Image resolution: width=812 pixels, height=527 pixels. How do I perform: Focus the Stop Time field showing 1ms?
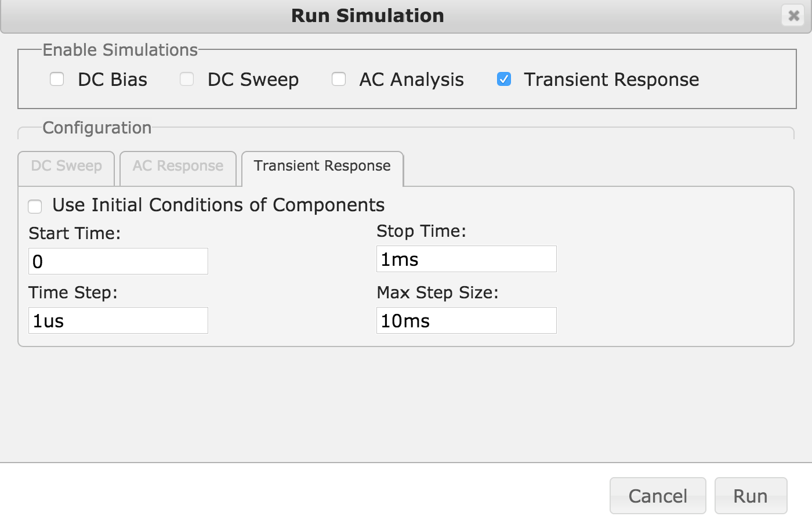click(x=466, y=259)
